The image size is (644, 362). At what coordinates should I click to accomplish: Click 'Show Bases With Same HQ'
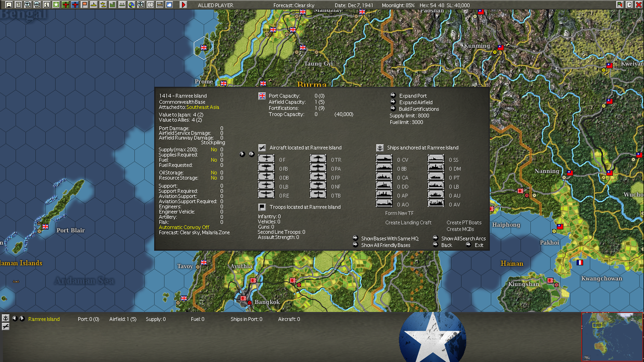[389, 239]
